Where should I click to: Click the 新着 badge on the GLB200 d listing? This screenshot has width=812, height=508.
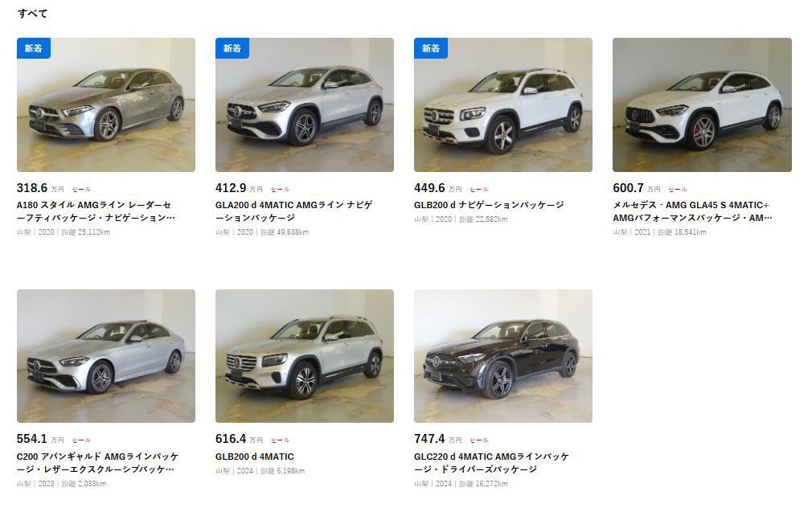point(431,48)
